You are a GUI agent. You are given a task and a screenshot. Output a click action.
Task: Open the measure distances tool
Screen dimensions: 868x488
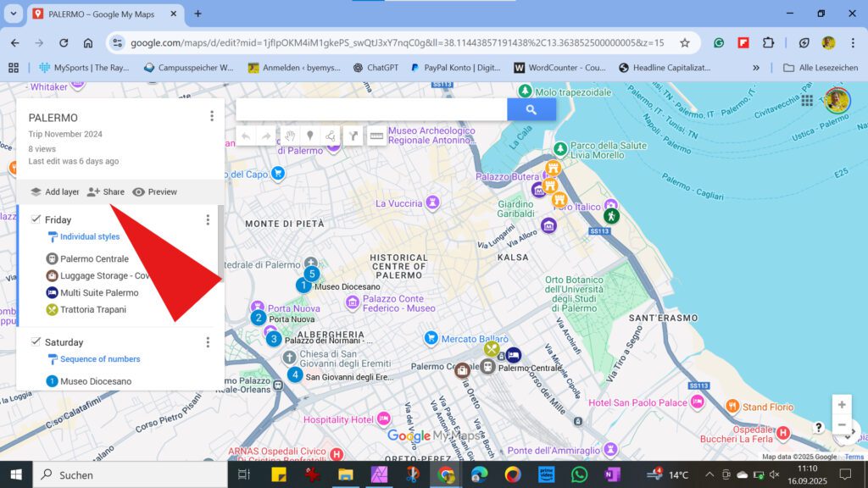click(x=376, y=136)
